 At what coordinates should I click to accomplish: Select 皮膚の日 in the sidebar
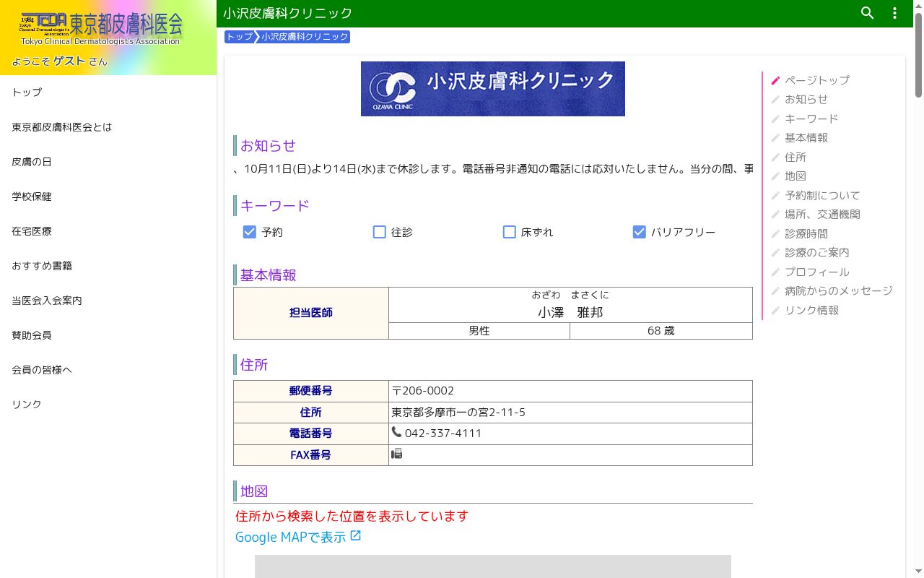point(108,162)
